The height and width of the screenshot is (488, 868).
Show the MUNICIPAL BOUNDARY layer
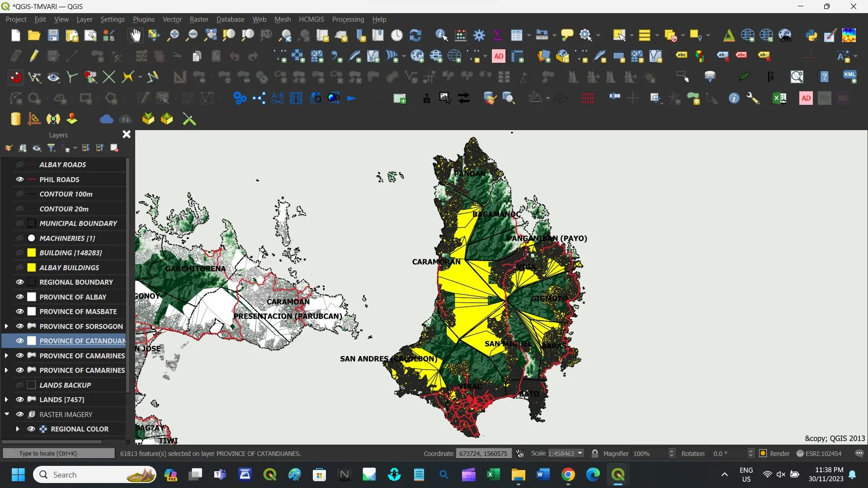(x=20, y=223)
